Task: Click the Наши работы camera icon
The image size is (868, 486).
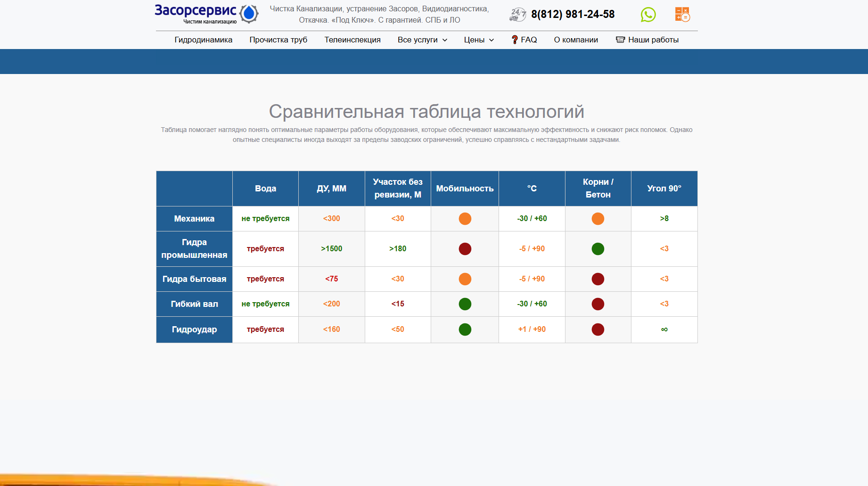Action: pos(620,40)
